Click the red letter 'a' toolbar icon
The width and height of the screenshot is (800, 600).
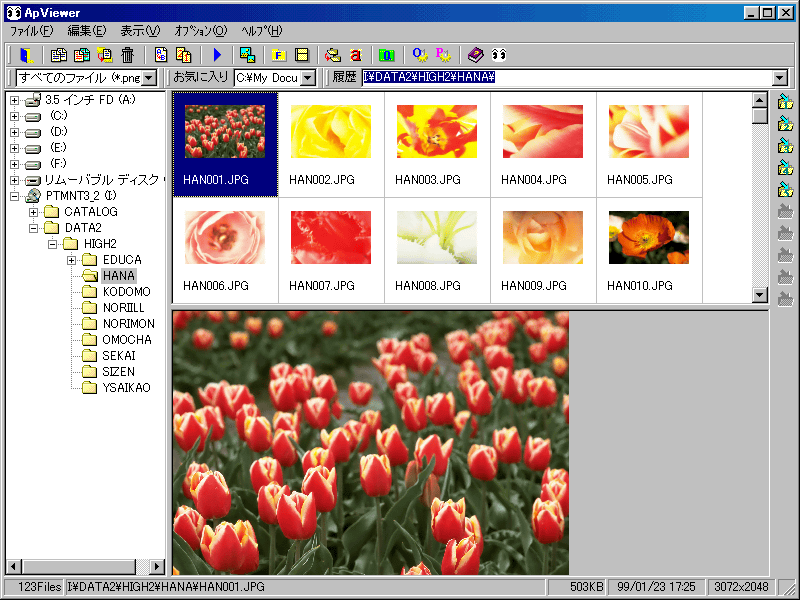point(356,55)
